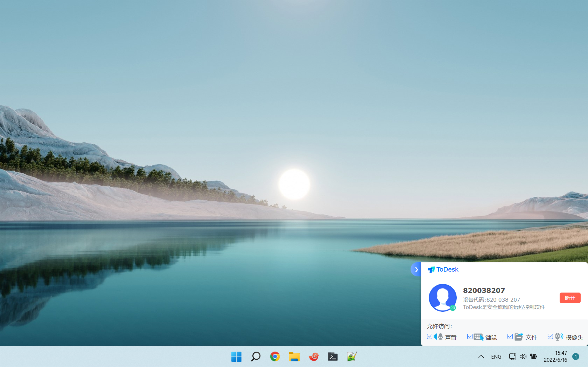Click the keyboard with cursor icon
Screen dimensions: 588x367
478,337
